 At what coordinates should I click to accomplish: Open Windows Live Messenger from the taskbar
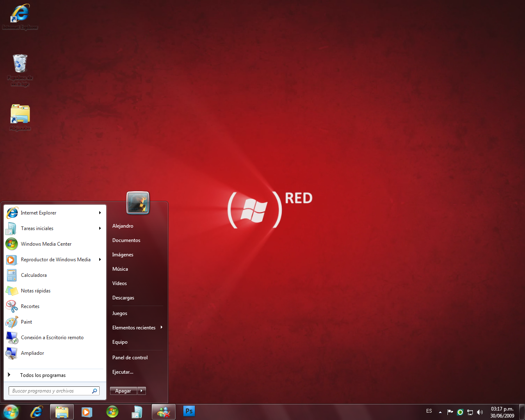tap(163, 411)
